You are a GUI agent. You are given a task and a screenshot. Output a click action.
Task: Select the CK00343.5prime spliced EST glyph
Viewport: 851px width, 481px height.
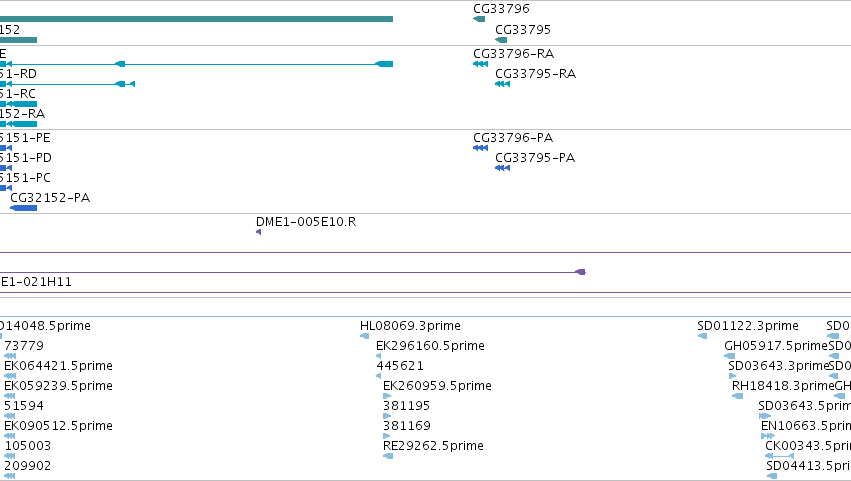click(x=779, y=456)
